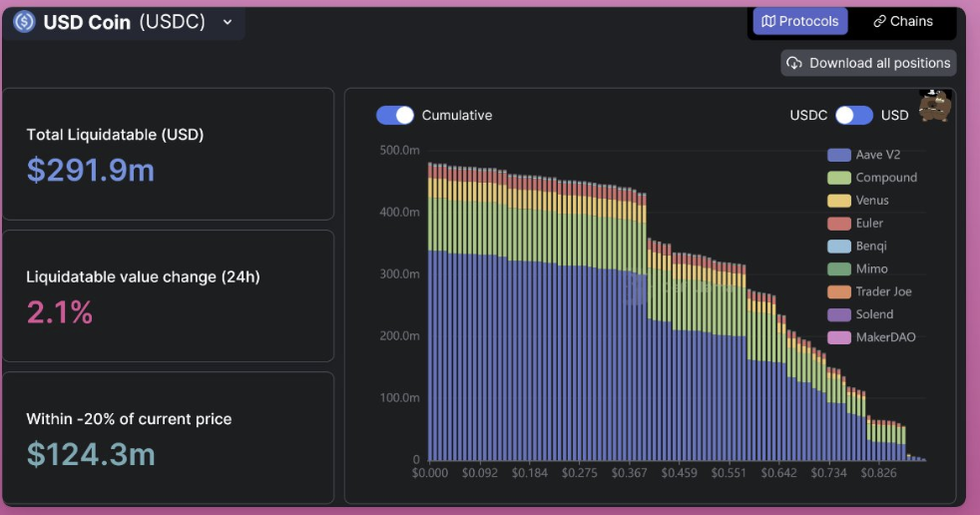Hide Solend series via legend label
This screenshot has width=980, height=515.
(x=874, y=314)
